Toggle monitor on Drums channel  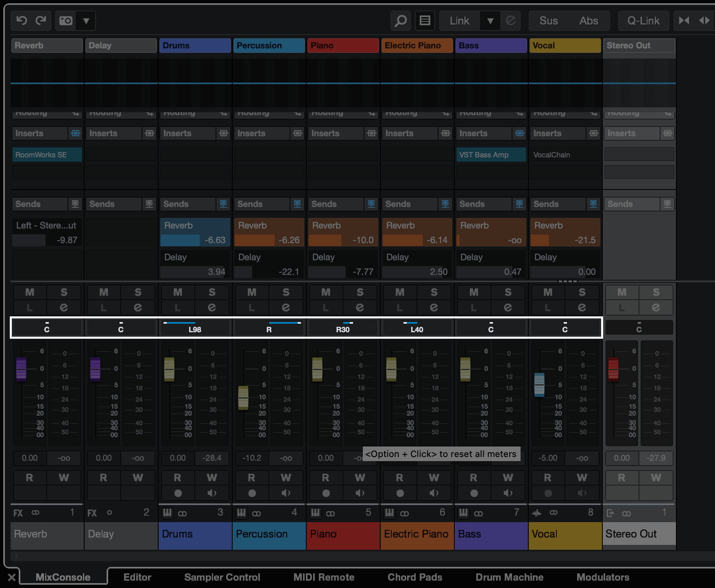[212, 493]
